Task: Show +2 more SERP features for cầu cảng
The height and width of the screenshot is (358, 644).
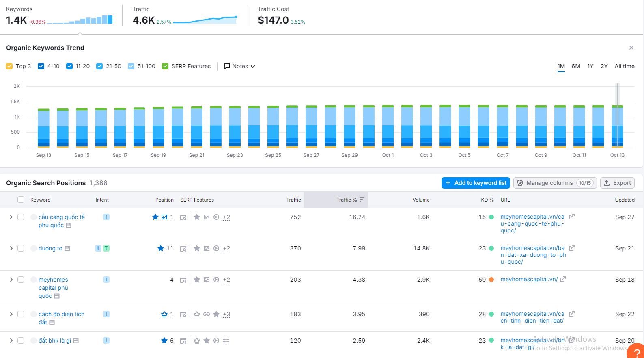Action: (x=226, y=217)
